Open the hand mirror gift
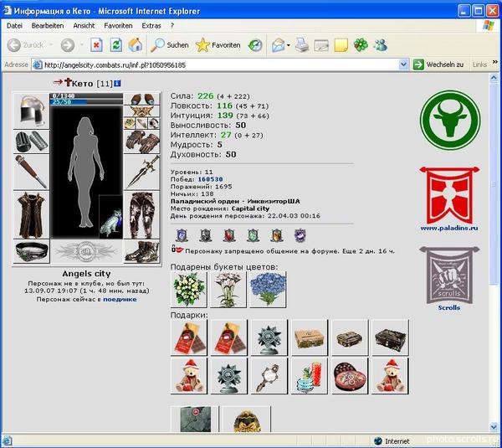This screenshot has height=448, width=502. pos(269,376)
